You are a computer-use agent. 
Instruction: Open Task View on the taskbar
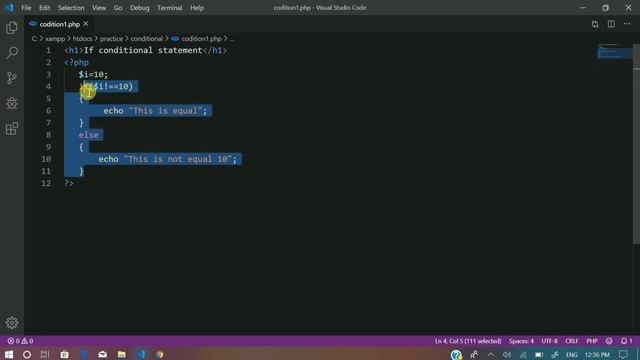click(x=45, y=354)
